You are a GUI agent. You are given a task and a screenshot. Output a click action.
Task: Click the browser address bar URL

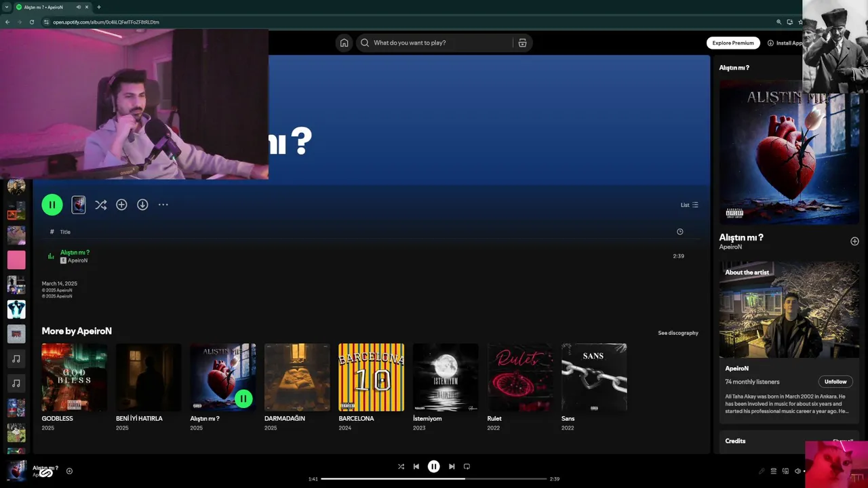point(106,22)
